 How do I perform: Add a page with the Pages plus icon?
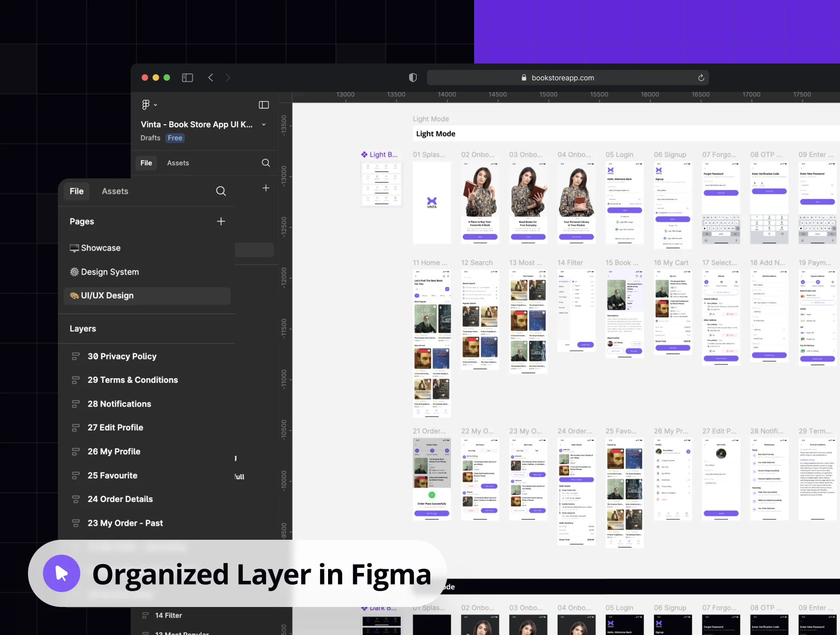click(221, 221)
